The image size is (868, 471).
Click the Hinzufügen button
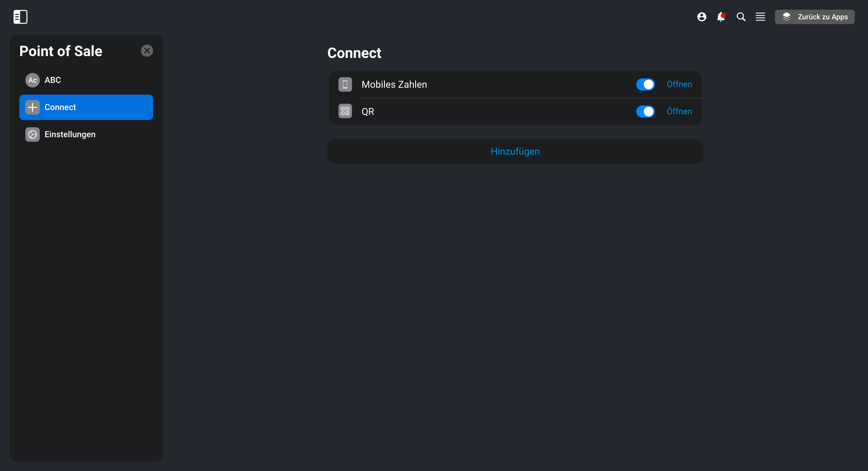pyautogui.click(x=515, y=151)
